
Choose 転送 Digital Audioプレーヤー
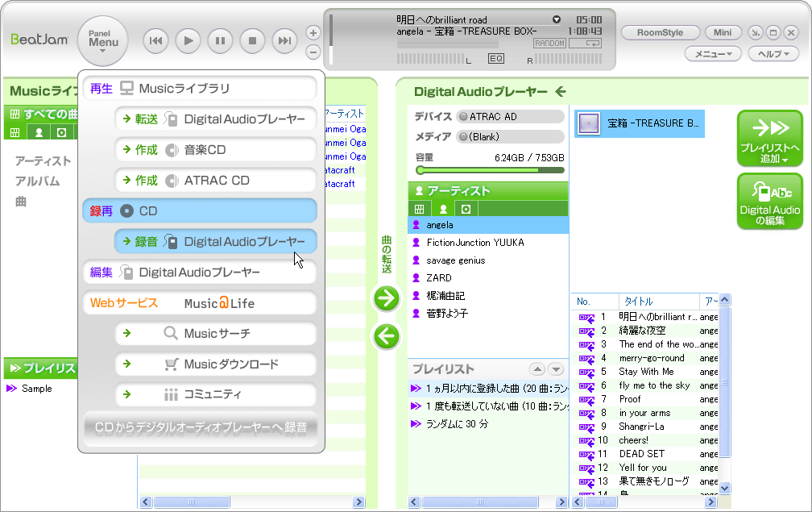215,119
